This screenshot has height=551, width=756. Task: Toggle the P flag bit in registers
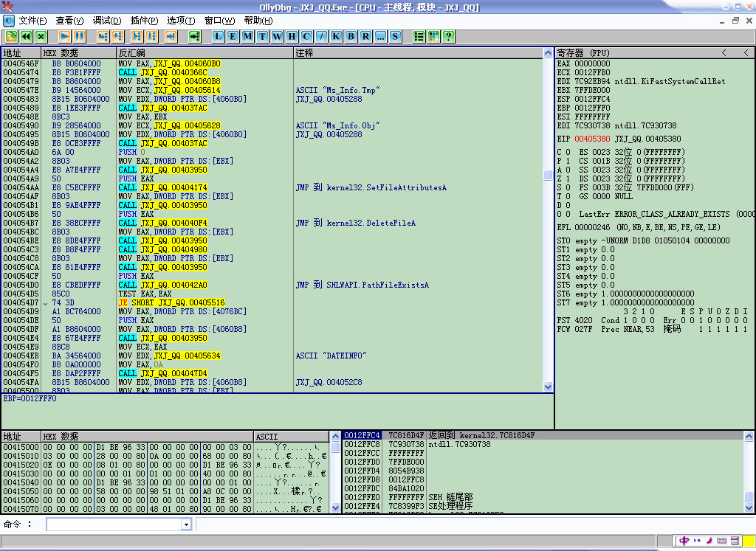[568, 161]
